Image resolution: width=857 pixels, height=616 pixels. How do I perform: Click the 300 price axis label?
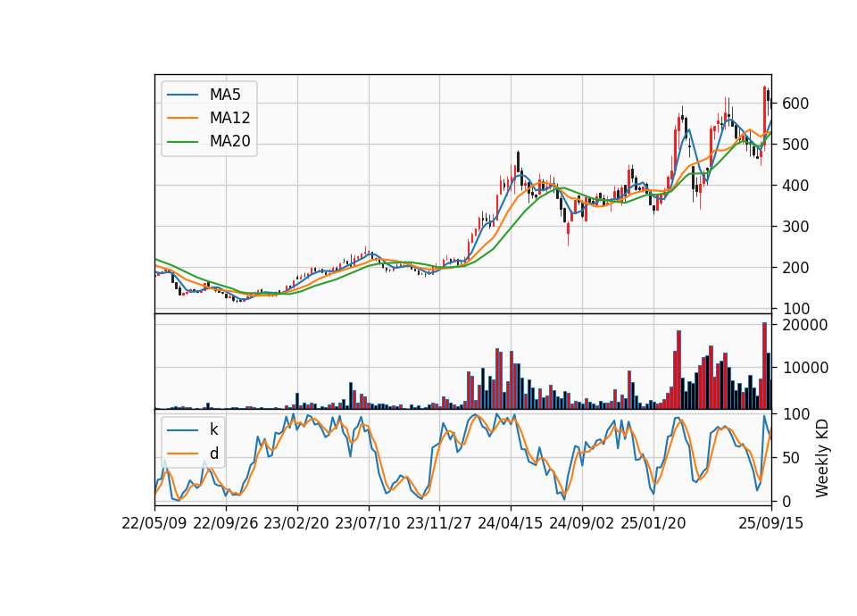[x=795, y=226]
